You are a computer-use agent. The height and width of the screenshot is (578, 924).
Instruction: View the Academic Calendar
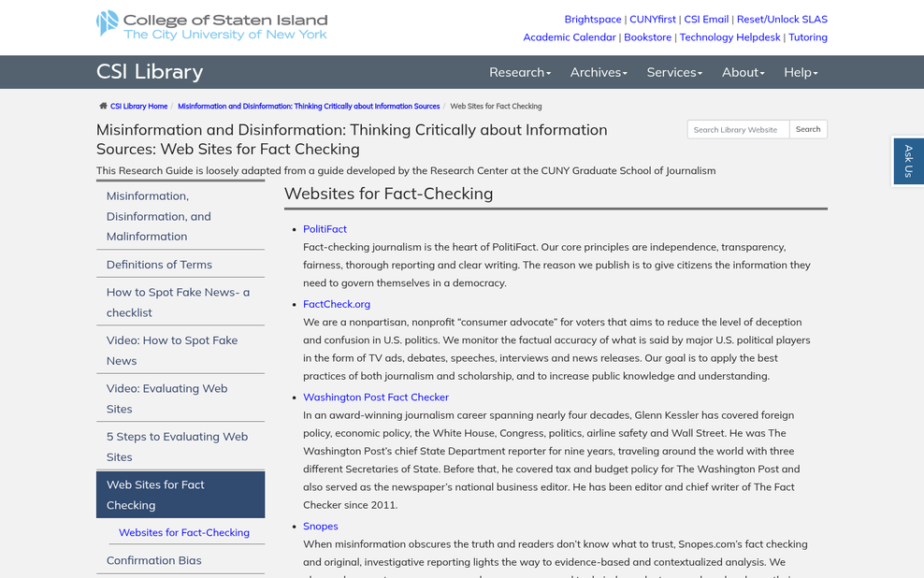point(570,37)
